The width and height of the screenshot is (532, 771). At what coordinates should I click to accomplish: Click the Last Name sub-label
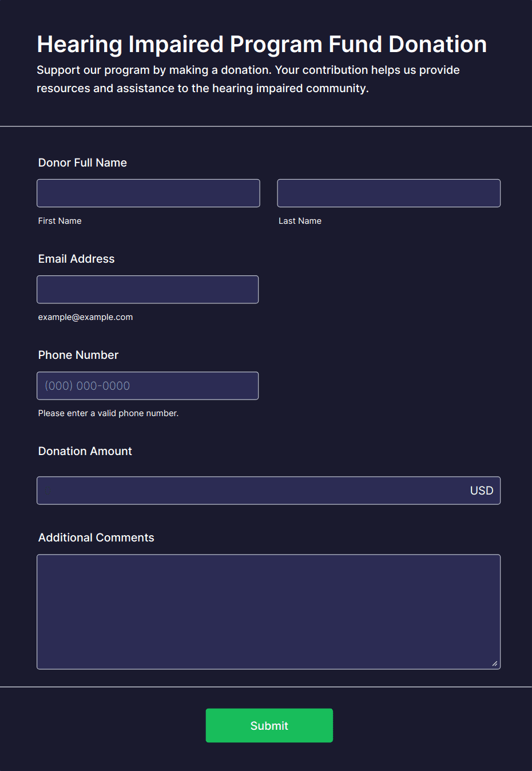[x=300, y=221]
